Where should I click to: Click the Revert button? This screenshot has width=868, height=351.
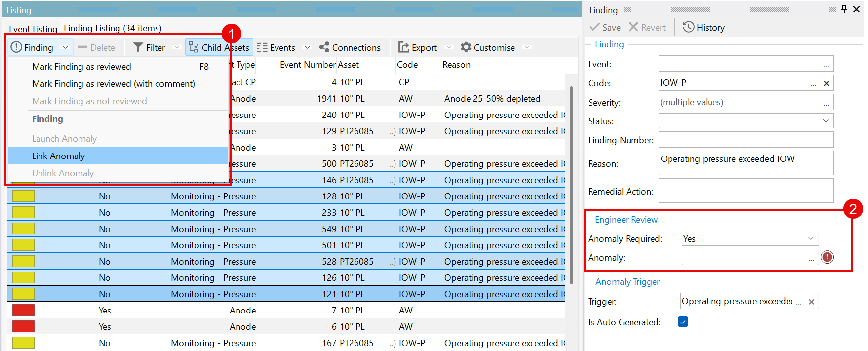pyautogui.click(x=647, y=28)
